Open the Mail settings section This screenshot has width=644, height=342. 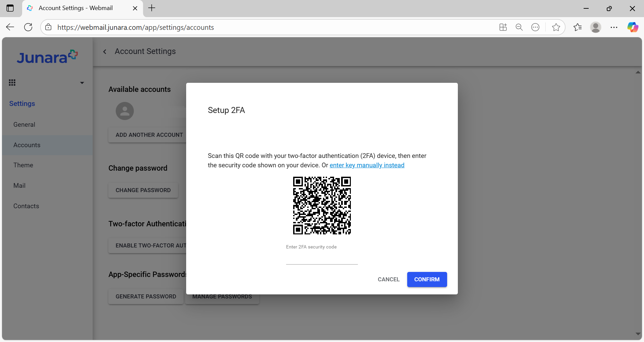click(x=47, y=185)
